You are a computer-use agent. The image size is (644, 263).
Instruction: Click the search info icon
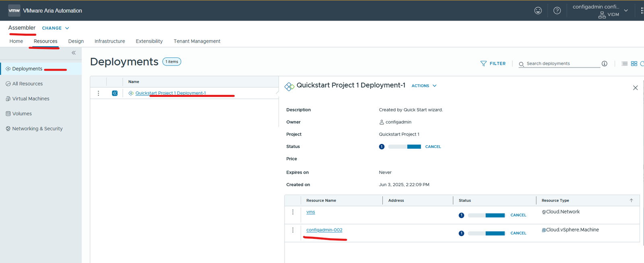pos(604,64)
